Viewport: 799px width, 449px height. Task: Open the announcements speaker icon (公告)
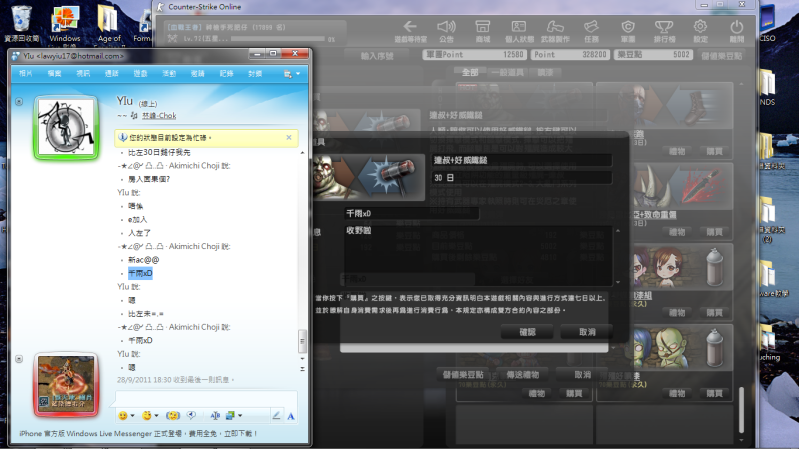(446, 31)
